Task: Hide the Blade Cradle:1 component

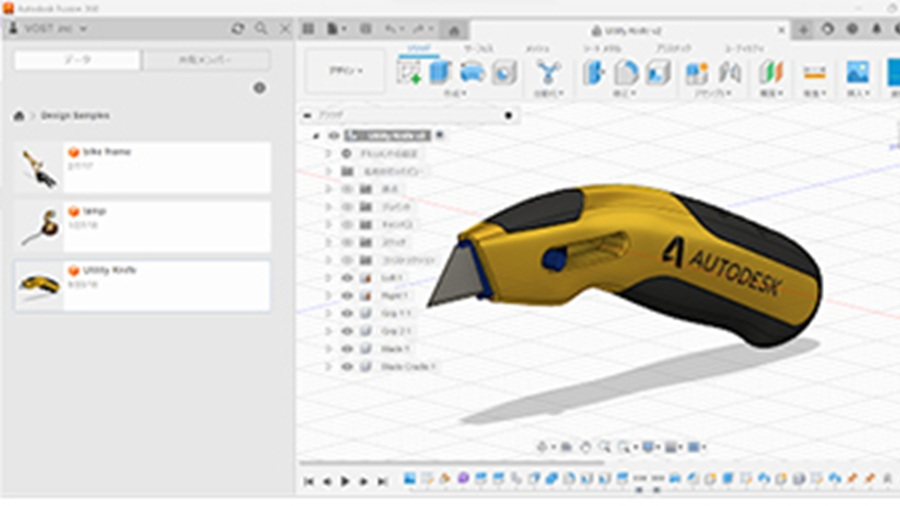Action: click(347, 367)
